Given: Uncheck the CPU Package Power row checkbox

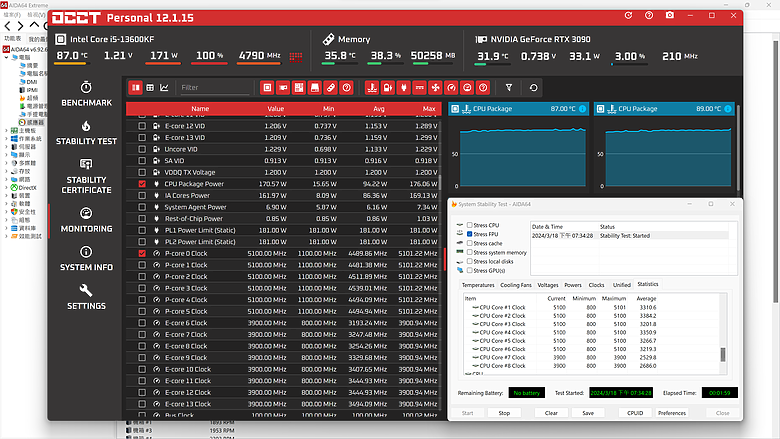Looking at the screenshot, I should click(142, 184).
